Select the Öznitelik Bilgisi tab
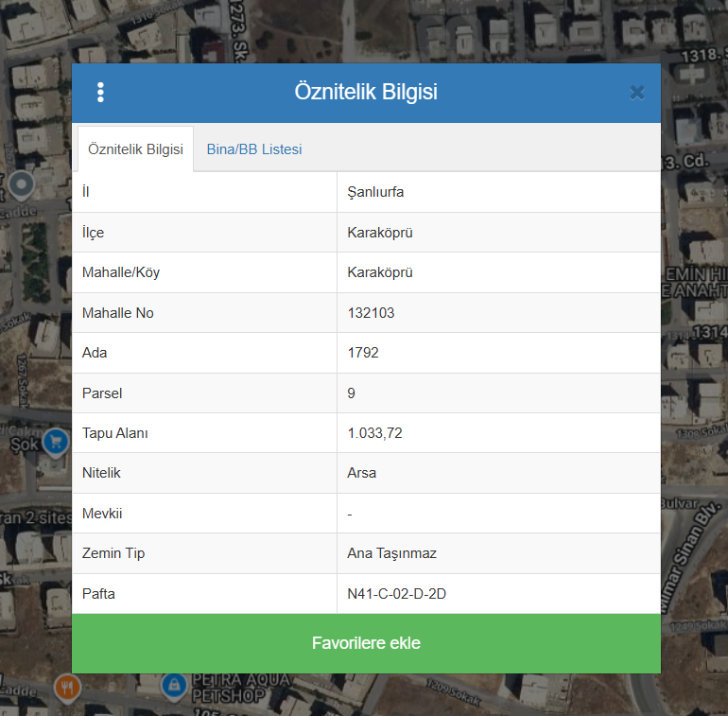 [x=135, y=149]
